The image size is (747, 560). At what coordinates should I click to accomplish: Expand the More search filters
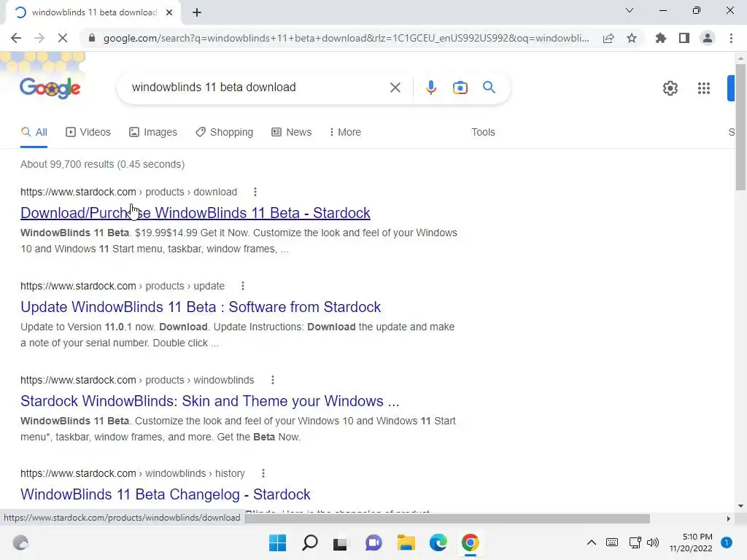[x=345, y=132]
